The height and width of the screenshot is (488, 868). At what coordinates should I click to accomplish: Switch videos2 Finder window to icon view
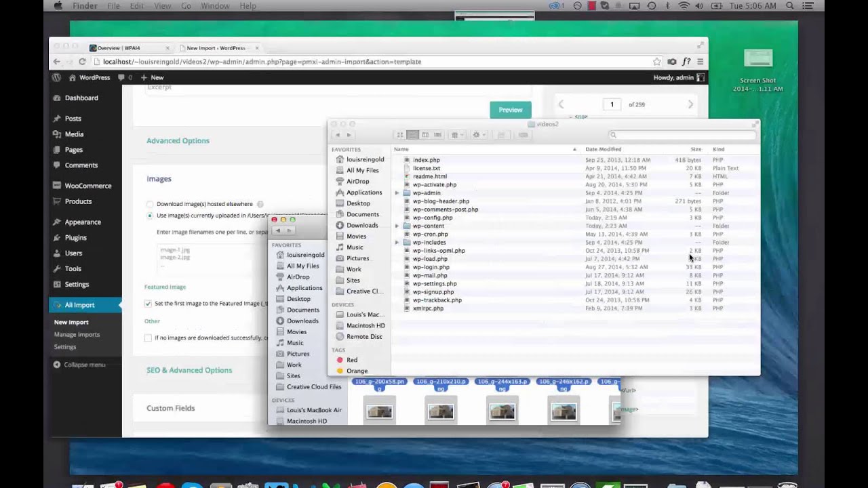pyautogui.click(x=400, y=135)
